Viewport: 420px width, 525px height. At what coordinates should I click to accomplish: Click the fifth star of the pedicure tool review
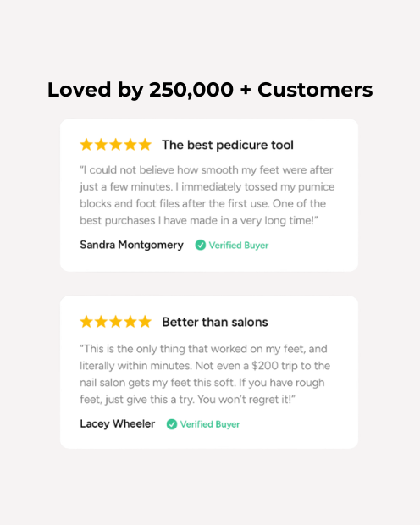[145, 145]
